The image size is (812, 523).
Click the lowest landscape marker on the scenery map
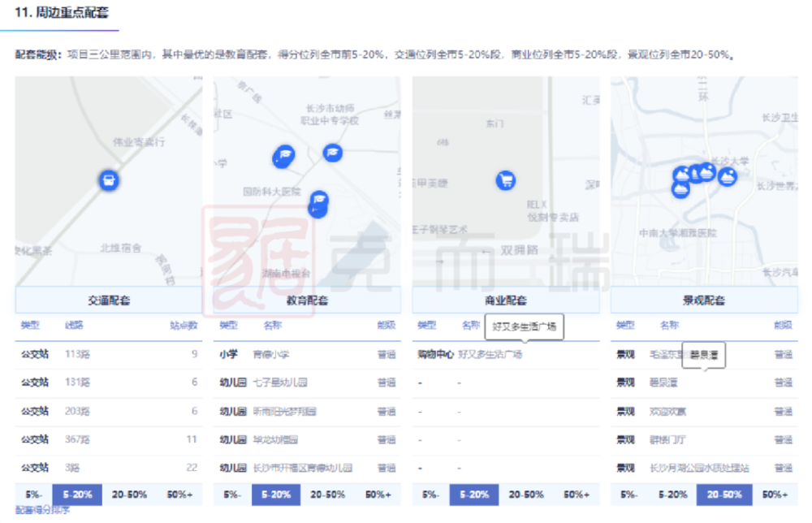pos(680,188)
